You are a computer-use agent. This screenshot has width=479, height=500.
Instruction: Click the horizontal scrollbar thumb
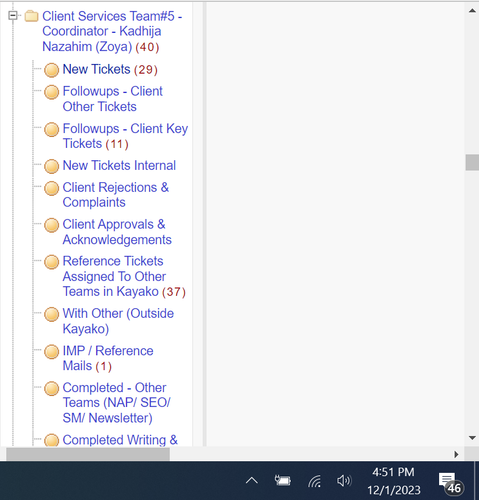pyautogui.click(x=88, y=454)
